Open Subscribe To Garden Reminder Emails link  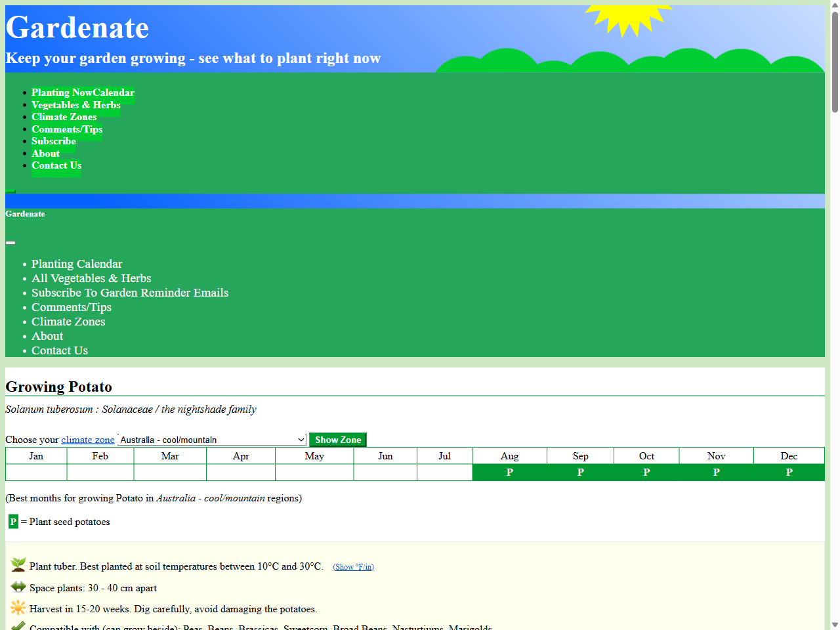pos(130,293)
